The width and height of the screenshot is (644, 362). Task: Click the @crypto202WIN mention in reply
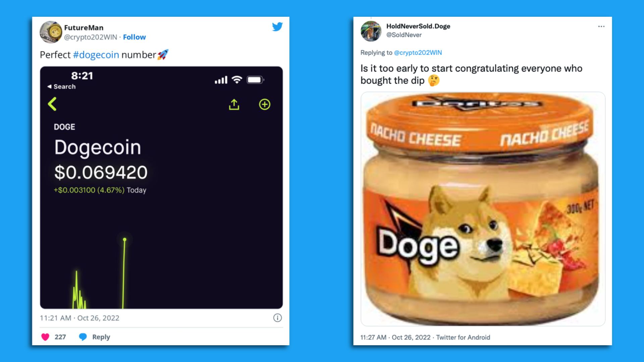pyautogui.click(x=418, y=53)
